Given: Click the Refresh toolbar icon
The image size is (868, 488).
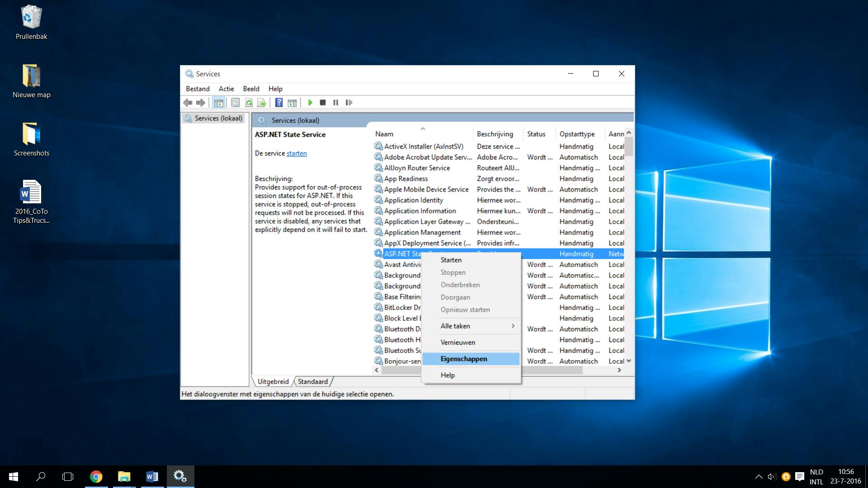Looking at the screenshot, I should coord(249,103).
